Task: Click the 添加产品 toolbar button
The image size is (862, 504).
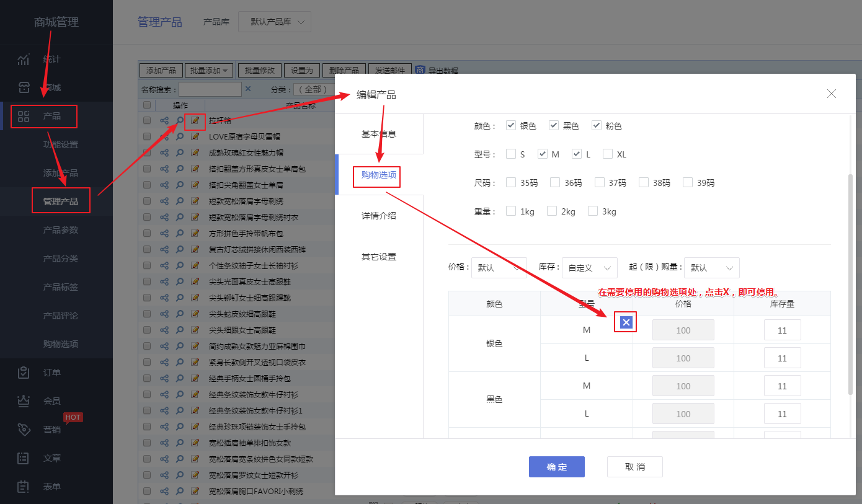Action: pyautogui.click(x=161, y=70)
